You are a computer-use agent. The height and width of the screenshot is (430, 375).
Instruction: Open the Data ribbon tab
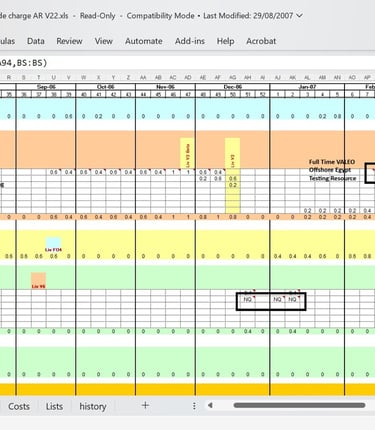click(x=36, y=41)
